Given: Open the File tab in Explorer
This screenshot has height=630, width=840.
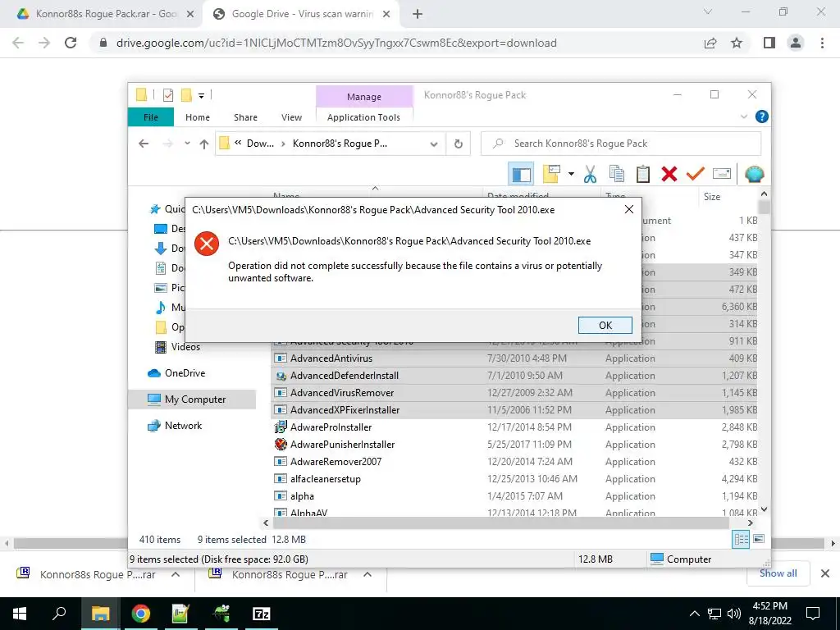Looking at the screenshot, I should pos(151,117).
